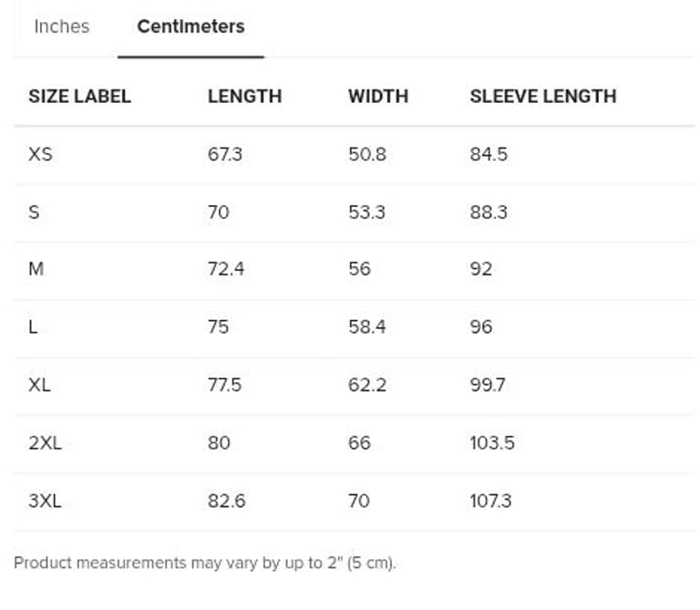This screenshot has width=700, height=610.
Task: Click the WIDTH column header
Action: tap(377, 96)
